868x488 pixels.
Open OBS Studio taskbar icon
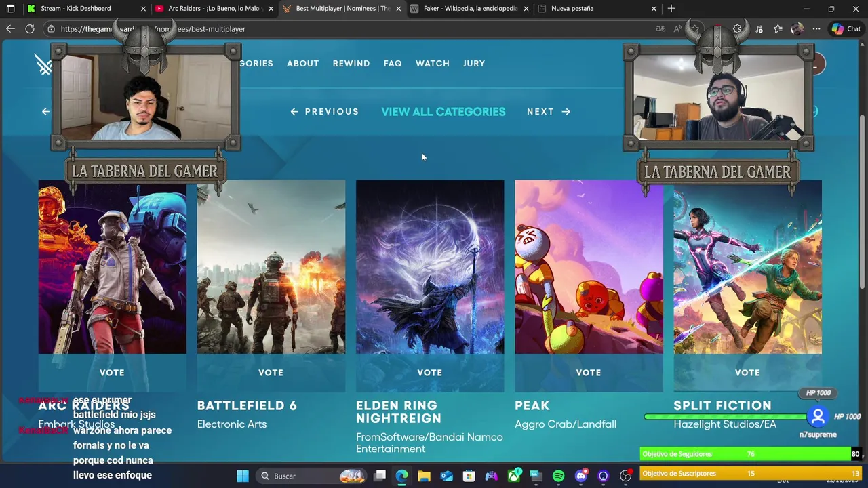click(x=625, y=476)
